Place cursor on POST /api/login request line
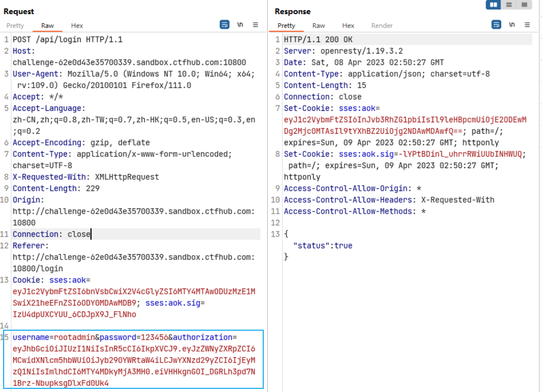 click(x=67, y=40)
